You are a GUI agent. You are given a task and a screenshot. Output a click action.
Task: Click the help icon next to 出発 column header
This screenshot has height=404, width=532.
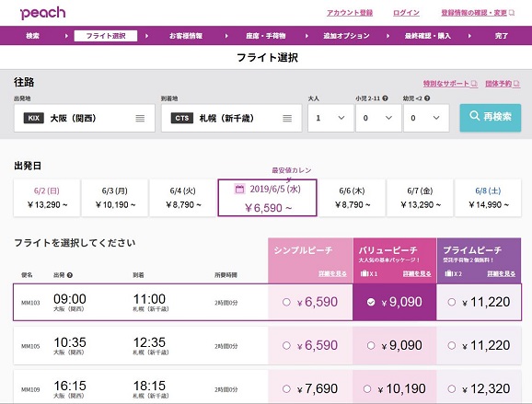tap(70, 275)
